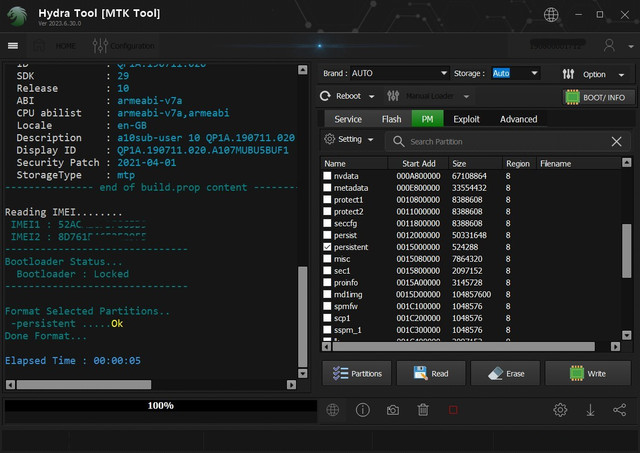Click the Write button
Screen dimensions: 640x453
pos(588,373)
